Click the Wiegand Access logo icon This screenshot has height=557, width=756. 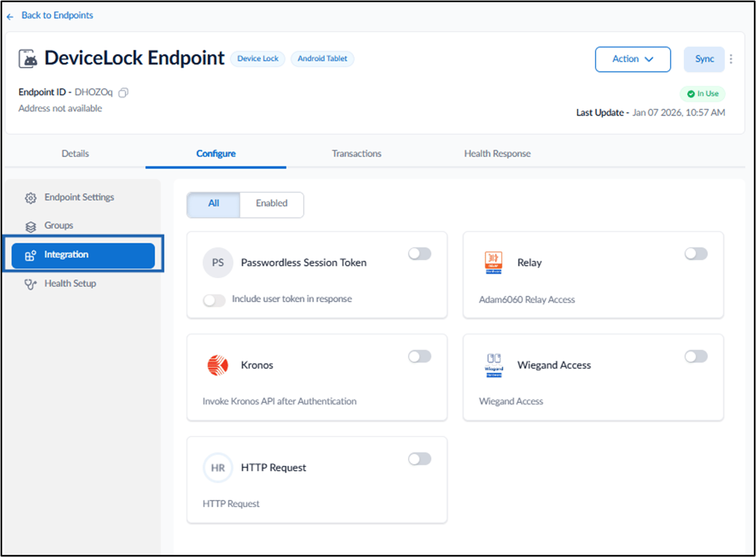494,365
